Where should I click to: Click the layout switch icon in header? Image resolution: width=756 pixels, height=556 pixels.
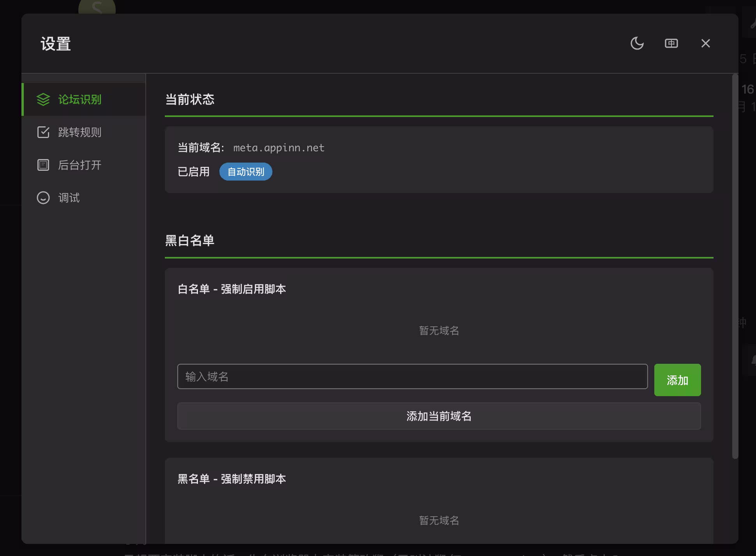[671, 43]
